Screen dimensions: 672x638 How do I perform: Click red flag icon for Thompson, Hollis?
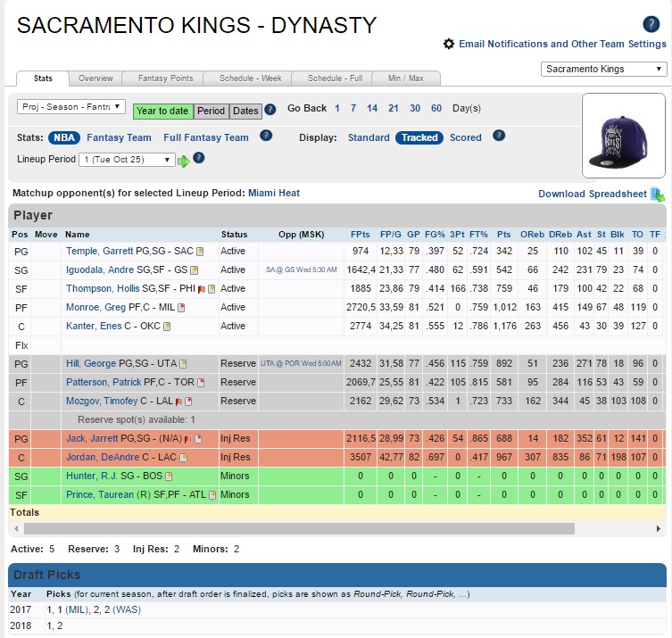[202, 289]
